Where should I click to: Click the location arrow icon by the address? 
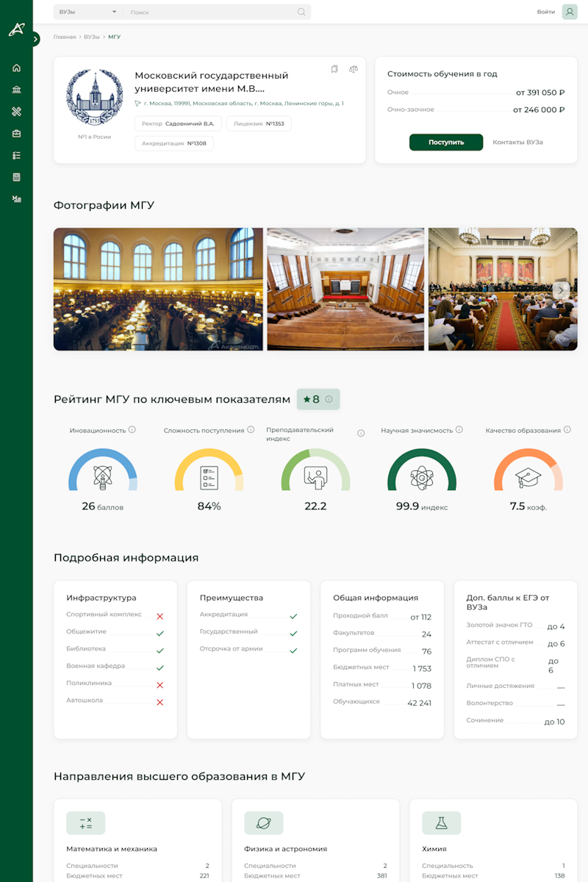(137, 104)
